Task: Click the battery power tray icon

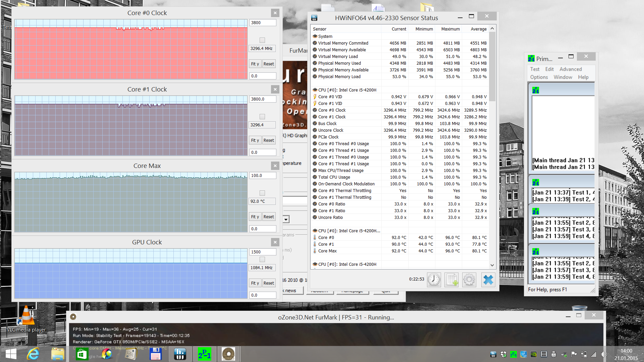Action: [584, 354]
